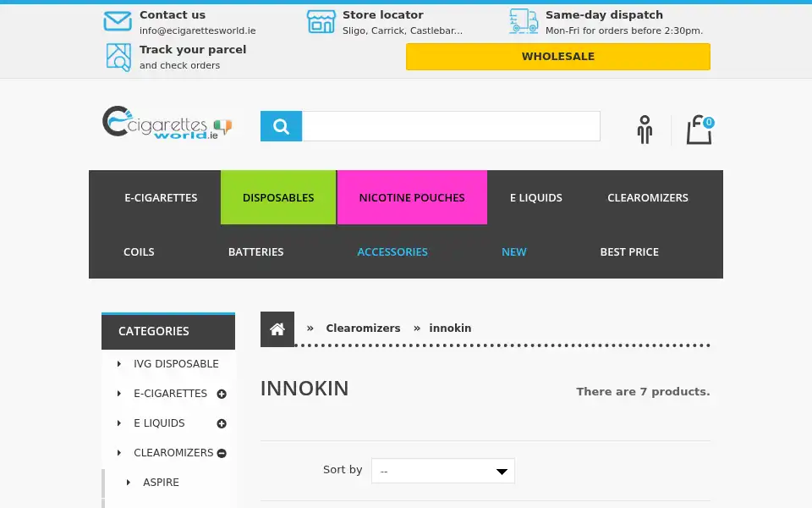Click the Contact us envelope icon
This screenshot has height=508, width=812.
point(118,21)
